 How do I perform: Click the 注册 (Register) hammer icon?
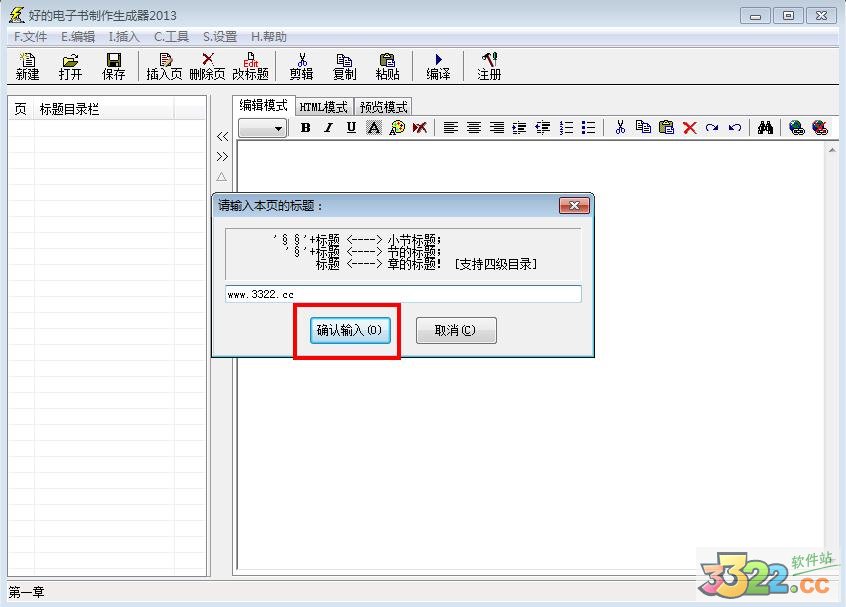pyautogui.click(x=489, y=66)
